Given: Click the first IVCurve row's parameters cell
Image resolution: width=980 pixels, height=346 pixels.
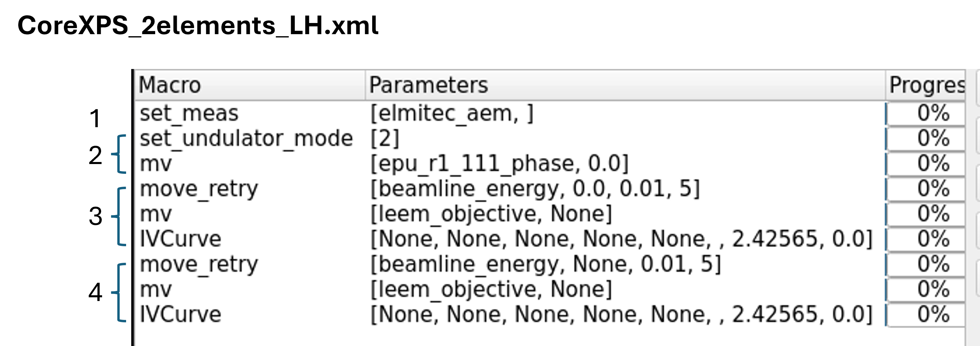Looking at the screenshot, I should pos(621,239).
